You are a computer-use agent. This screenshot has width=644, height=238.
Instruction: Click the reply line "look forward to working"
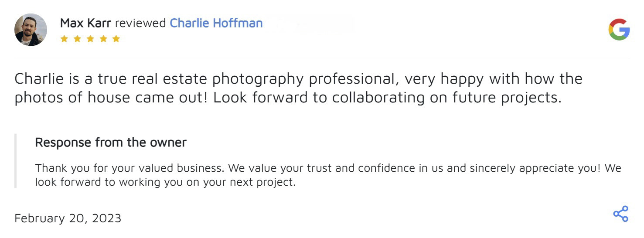pyautogui.click(x=165, y=182)
